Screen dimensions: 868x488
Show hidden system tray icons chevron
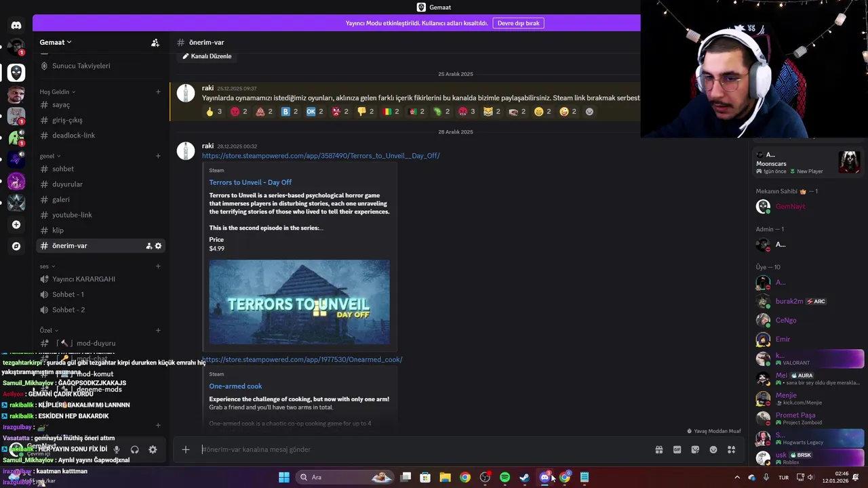pos(737,477)
